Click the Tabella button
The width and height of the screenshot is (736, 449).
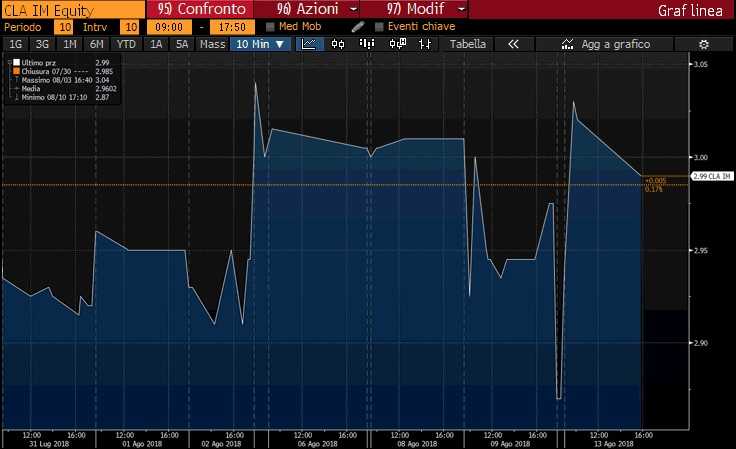pos(468,44)
